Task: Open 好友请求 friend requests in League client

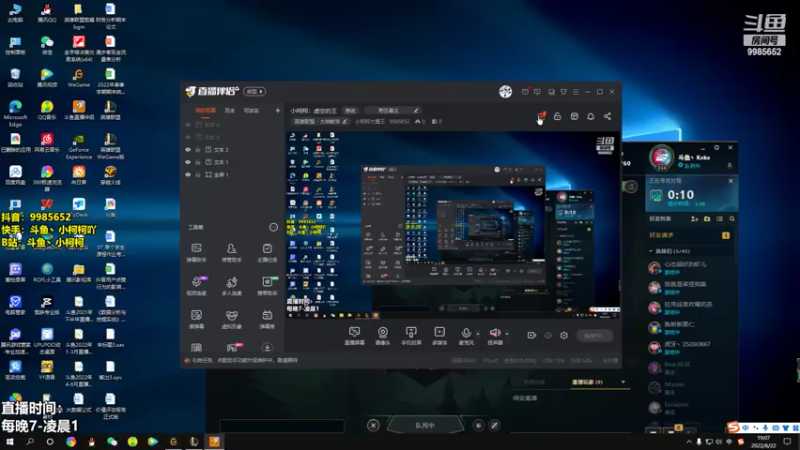Action: pos(689,235)
